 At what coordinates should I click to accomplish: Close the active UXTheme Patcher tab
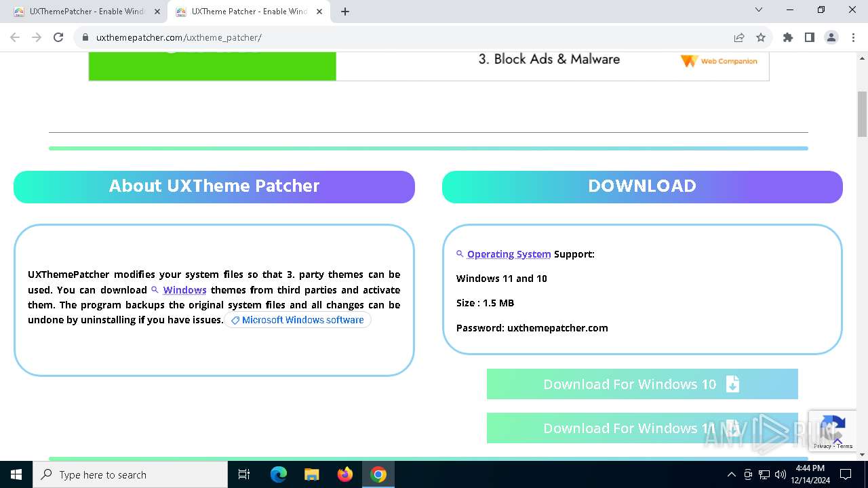(x=318, y=12)
